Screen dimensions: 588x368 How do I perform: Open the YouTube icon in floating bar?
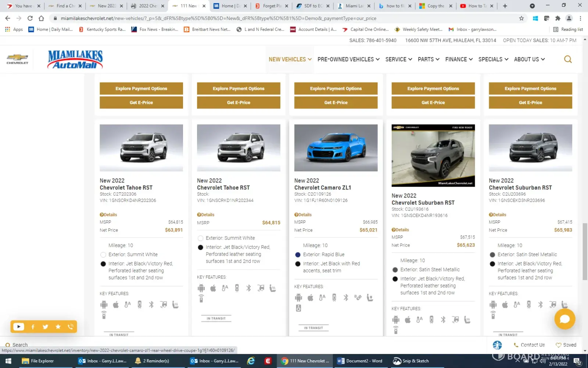pyautogui.click(x=18, y=327)
